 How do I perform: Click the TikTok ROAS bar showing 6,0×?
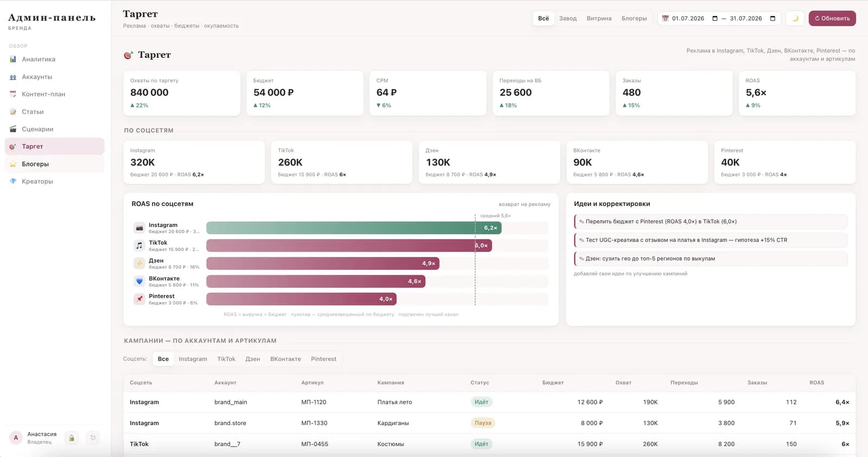point(349,246)
